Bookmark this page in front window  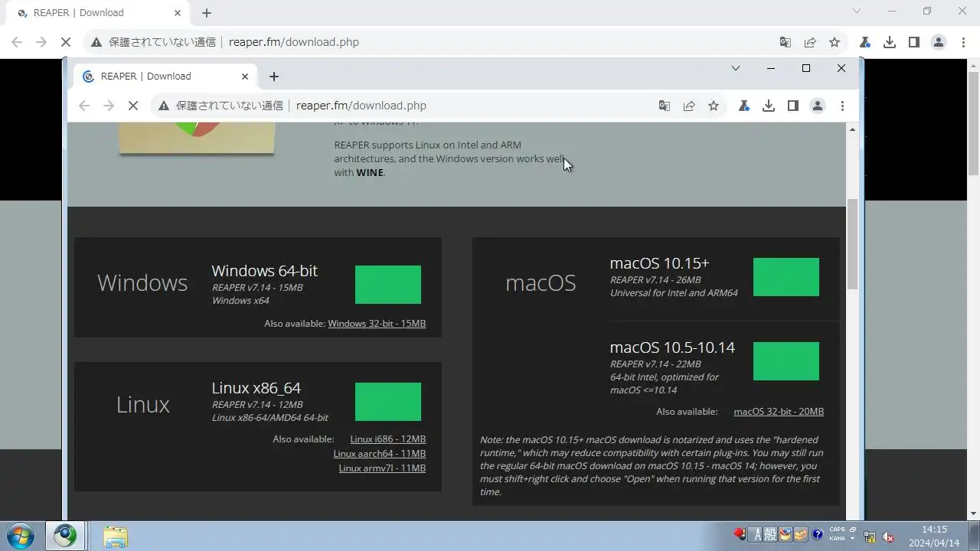[x=714, y=106]
